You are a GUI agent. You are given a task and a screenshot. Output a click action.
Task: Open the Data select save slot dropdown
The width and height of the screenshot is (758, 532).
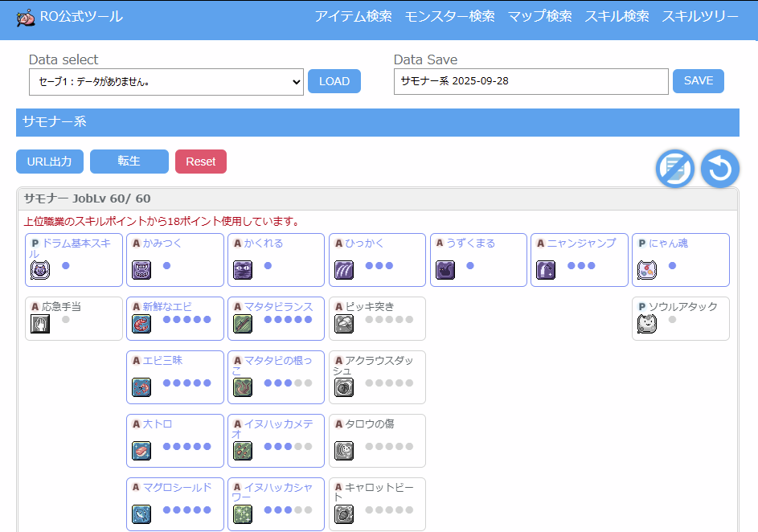[166, 81]
